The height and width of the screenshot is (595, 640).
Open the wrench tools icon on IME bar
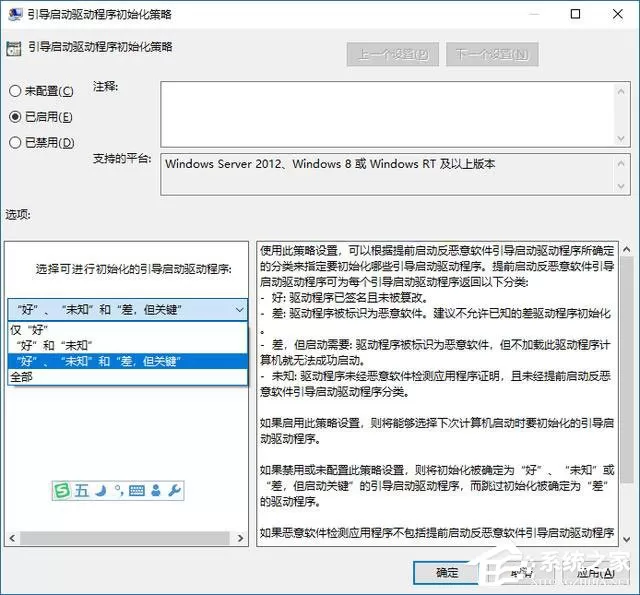coord(174,490)
